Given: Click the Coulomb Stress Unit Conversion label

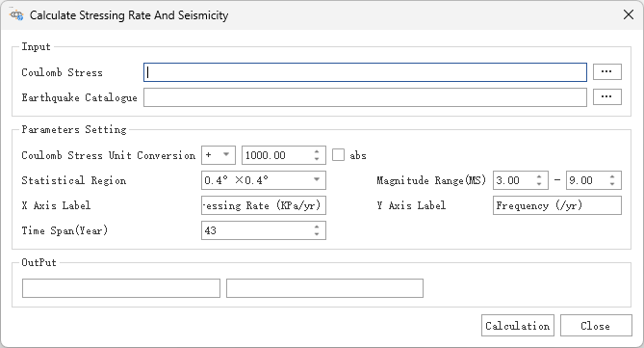Looking at the screenshot, I should (109, 155).
